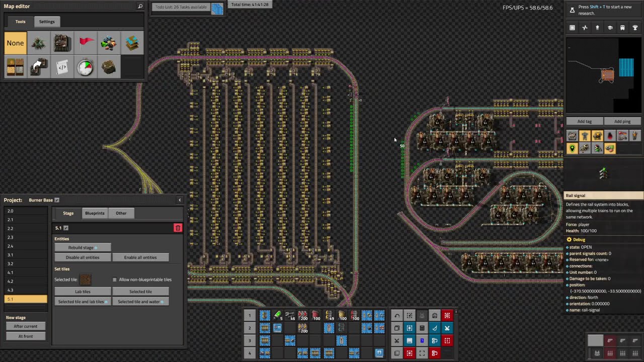The image size is (644, 362).
Task: Open the achievements trophy button
Action: pyautogui.click(x=635, y=28)
